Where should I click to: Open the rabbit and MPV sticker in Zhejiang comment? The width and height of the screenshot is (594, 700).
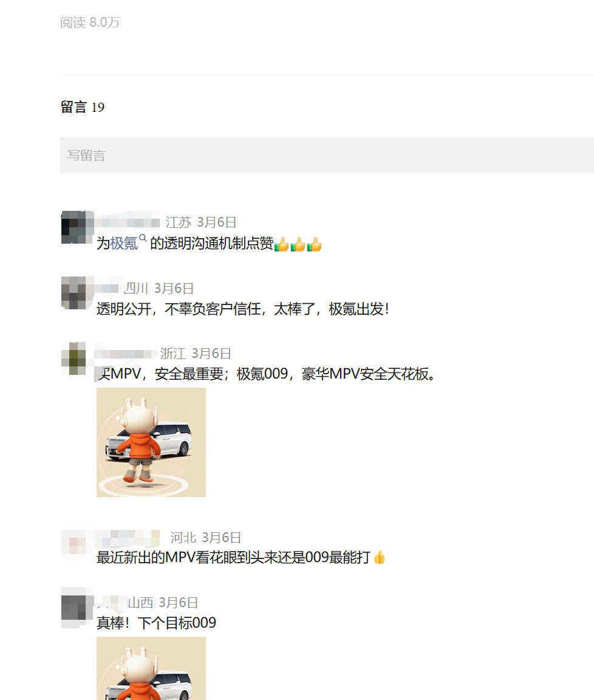click(151, 442)
